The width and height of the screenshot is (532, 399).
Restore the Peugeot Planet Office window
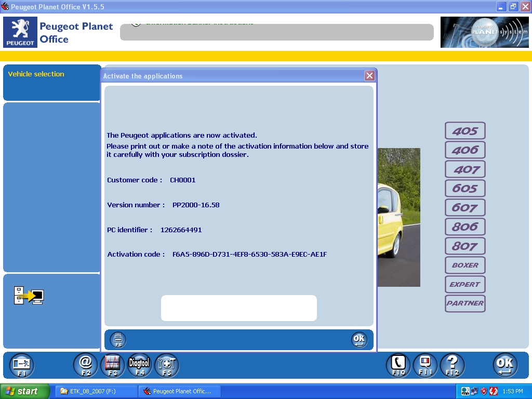pyautogui.click(x=513, y=6)
